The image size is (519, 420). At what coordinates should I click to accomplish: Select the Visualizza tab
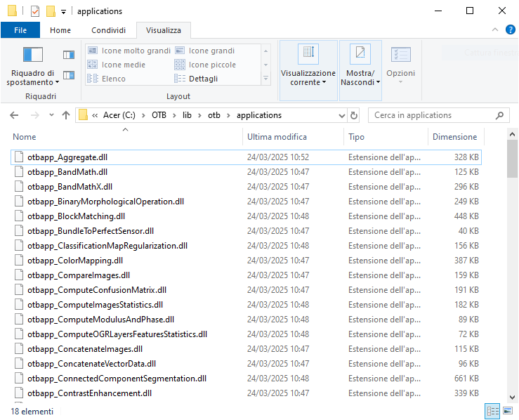tap(164, 30)
